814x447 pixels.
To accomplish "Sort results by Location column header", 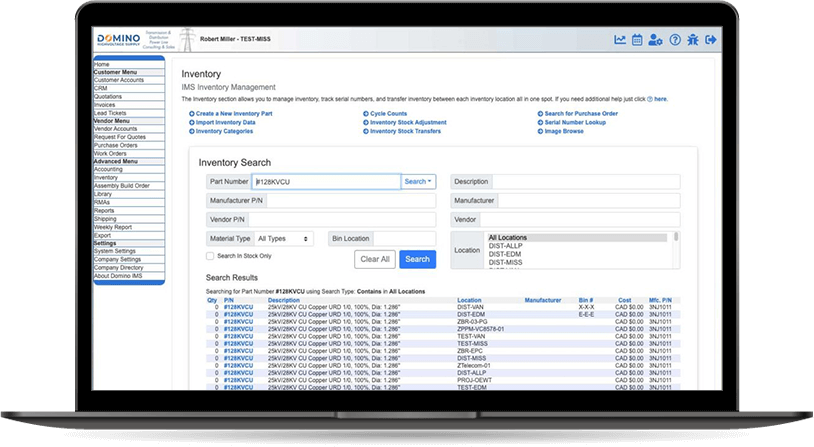I will [x=469, y=300].
